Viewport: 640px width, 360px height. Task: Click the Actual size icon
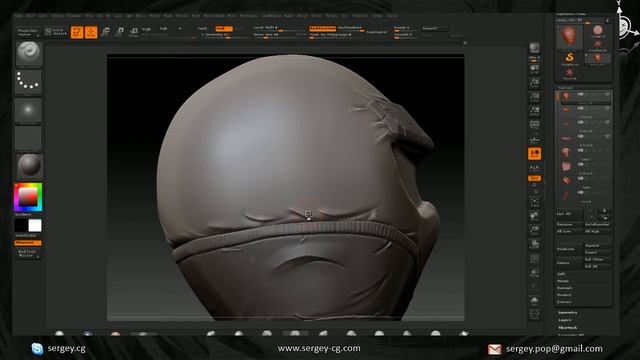tap(534, 97)
